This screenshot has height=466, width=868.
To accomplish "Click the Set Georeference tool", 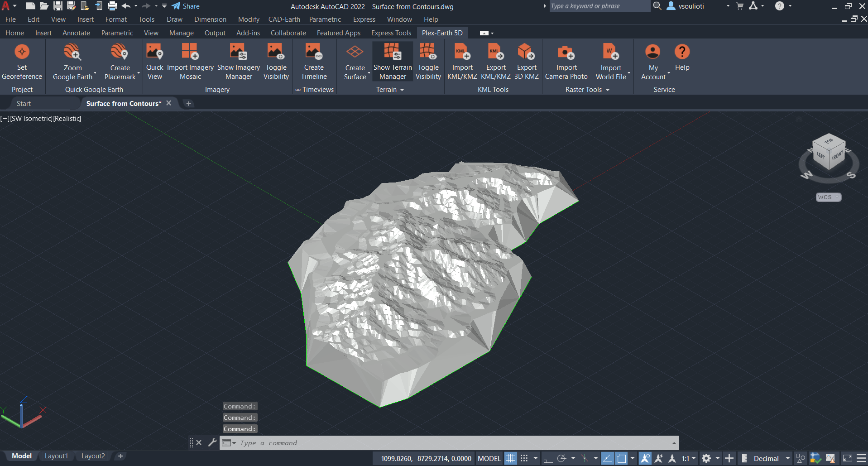I will pos(22,62).
